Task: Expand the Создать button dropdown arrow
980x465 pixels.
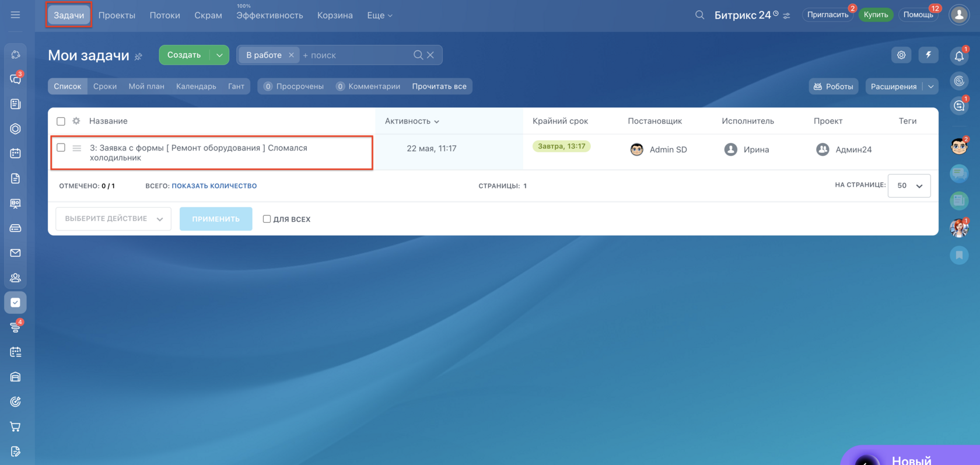Action: (219, 55)
